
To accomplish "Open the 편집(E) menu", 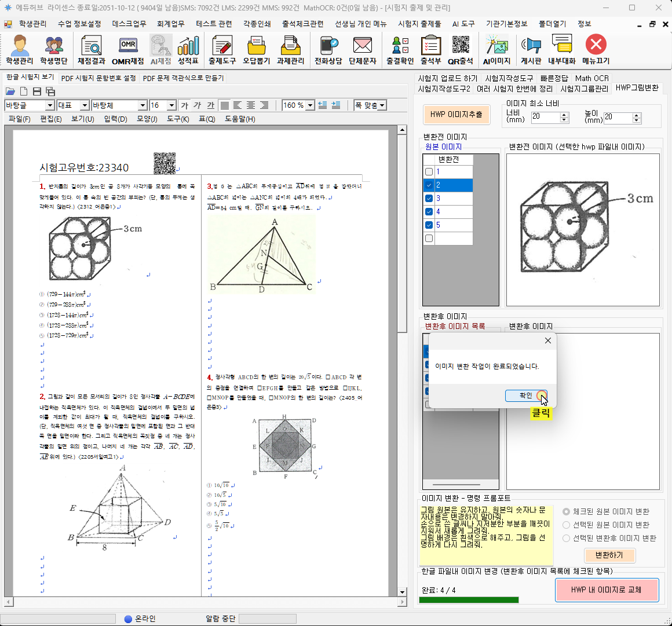I will (50, 119).
